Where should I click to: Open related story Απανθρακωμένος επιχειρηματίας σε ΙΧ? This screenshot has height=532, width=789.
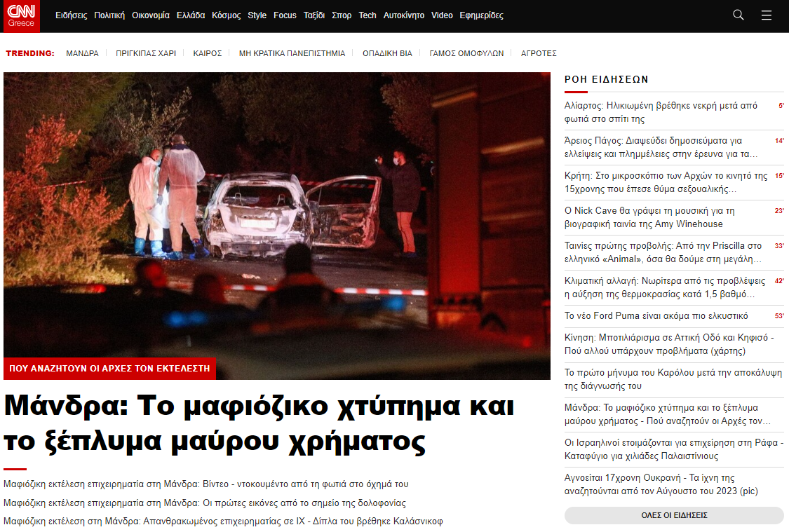223,521
